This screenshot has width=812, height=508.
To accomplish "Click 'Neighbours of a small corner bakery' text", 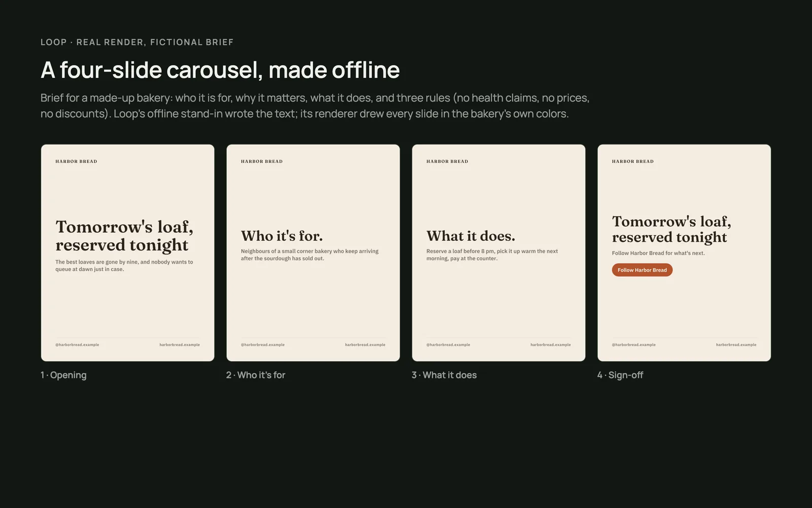I will pos(310,255).
